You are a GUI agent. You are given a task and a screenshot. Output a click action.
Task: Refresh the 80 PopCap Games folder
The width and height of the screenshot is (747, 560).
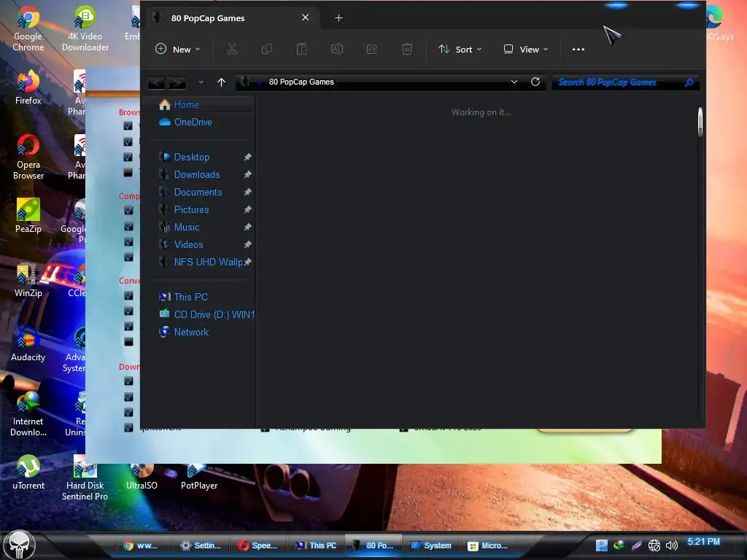coord(535,82)
